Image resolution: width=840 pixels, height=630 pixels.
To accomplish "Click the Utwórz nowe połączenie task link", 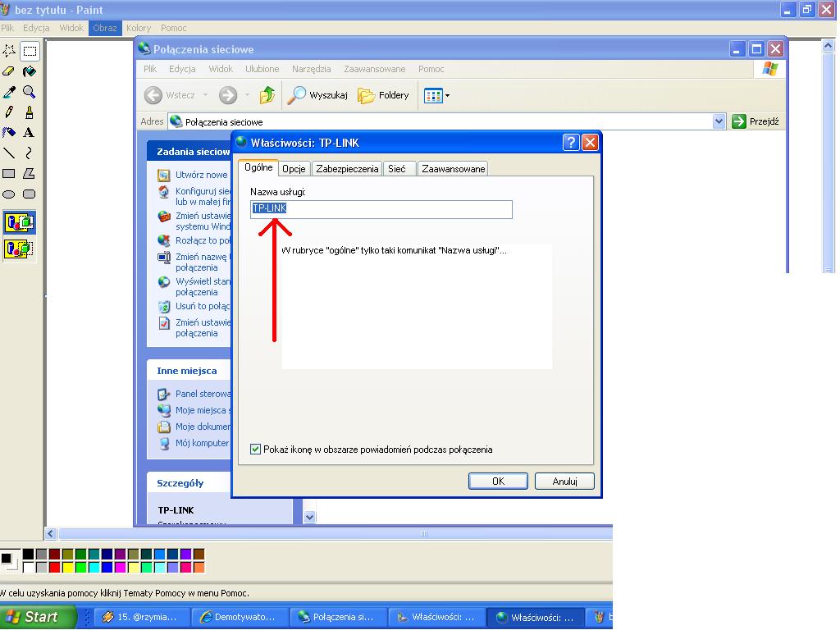I will pos(194,176).
